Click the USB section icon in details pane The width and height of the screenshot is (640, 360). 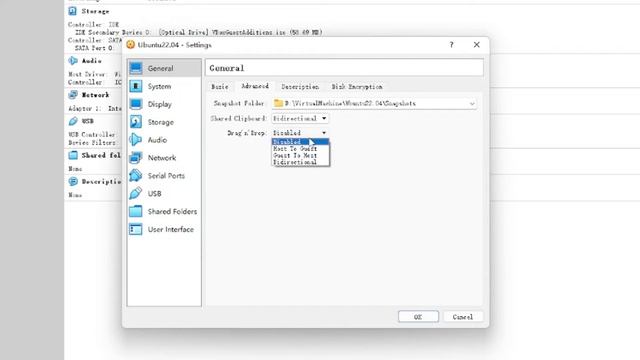point(73,121)
